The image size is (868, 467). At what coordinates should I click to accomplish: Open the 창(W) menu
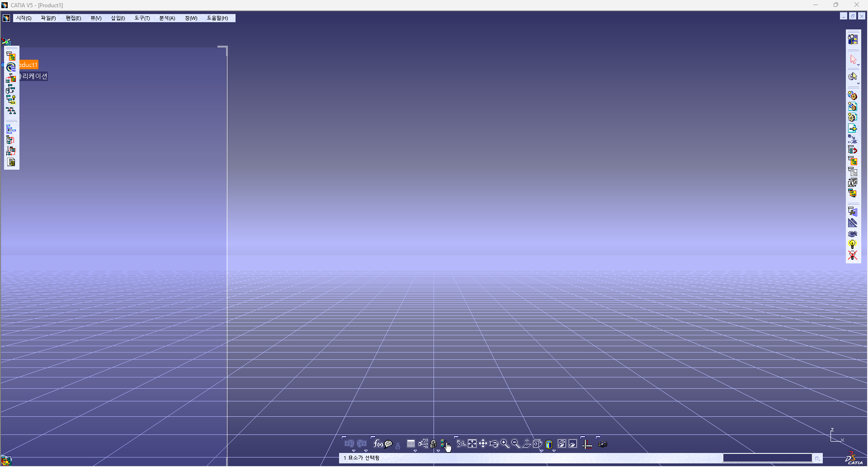click(191, 18)
